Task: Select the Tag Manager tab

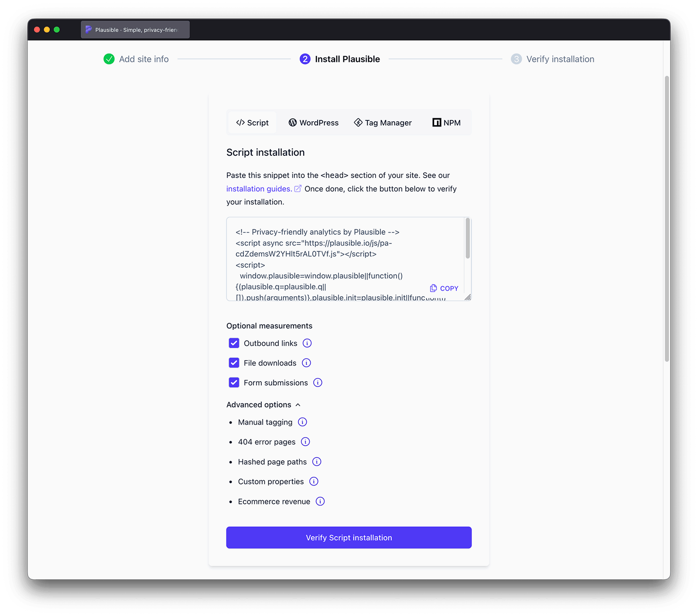Action: click(x=383, y=123)
